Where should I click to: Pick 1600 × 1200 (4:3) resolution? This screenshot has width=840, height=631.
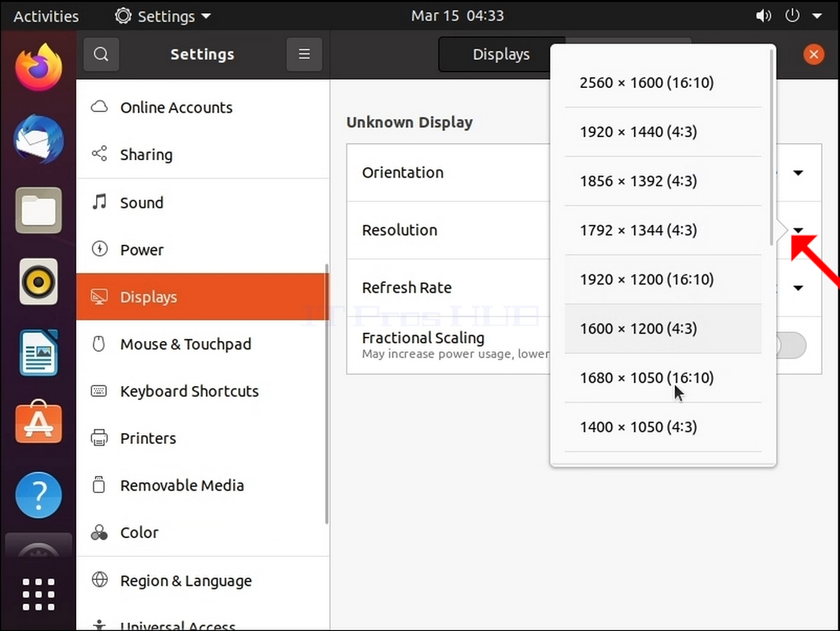(x=663, y=329)
